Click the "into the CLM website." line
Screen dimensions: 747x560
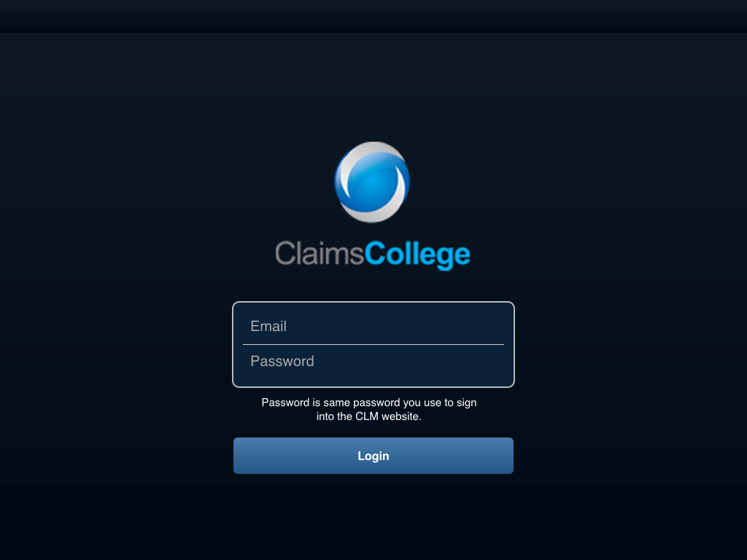point(369,416)
